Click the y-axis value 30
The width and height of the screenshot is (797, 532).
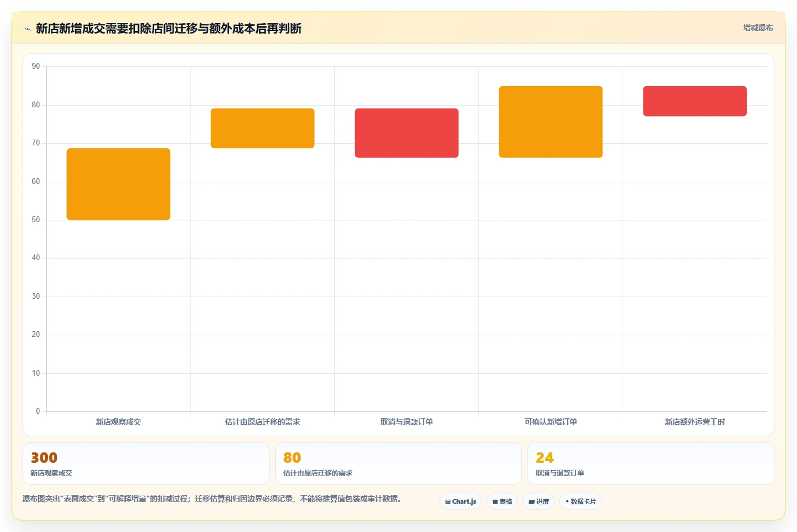(x=36, y=297)
